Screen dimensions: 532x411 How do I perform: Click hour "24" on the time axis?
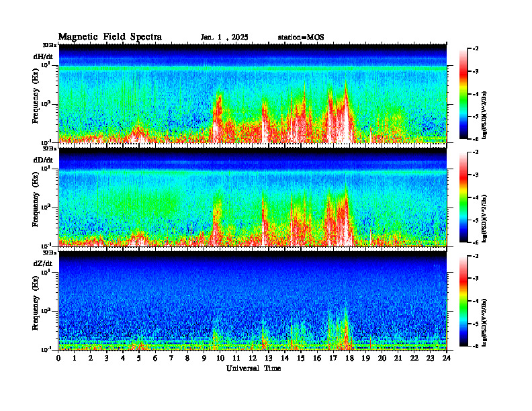coord(447,359)
